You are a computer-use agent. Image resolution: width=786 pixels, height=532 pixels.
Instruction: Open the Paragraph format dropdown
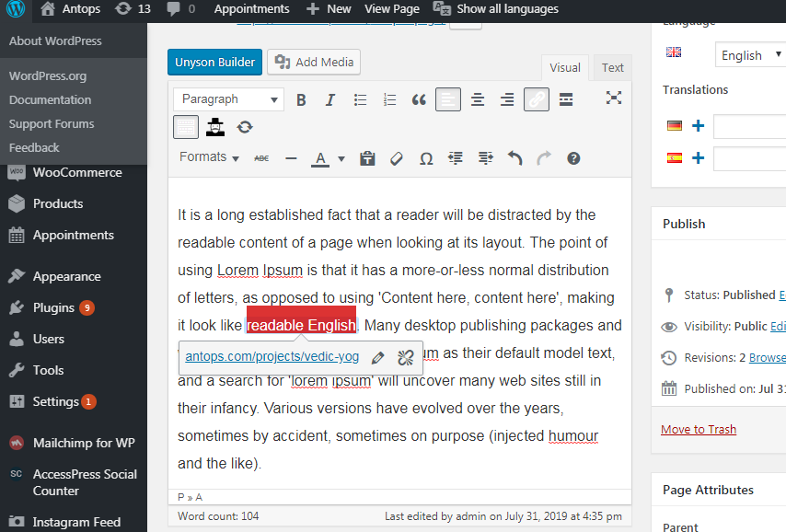coord(228,99)
